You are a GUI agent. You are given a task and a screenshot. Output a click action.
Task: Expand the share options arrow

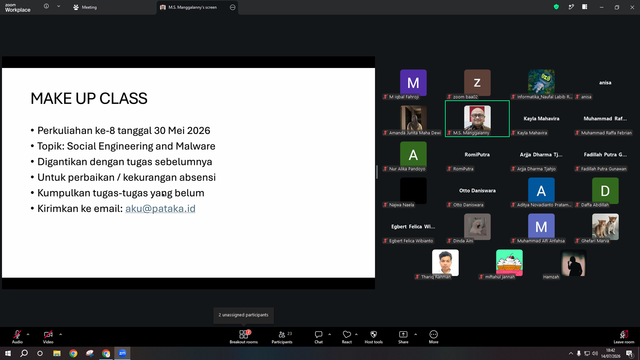pyautogui.click(x=416, y=334)
